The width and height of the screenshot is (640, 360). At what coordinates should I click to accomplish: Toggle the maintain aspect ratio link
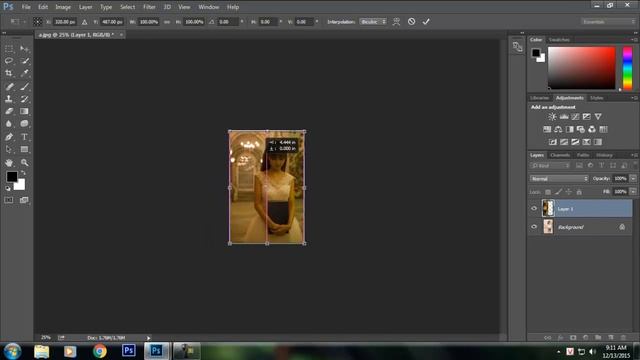pos(167,22)
